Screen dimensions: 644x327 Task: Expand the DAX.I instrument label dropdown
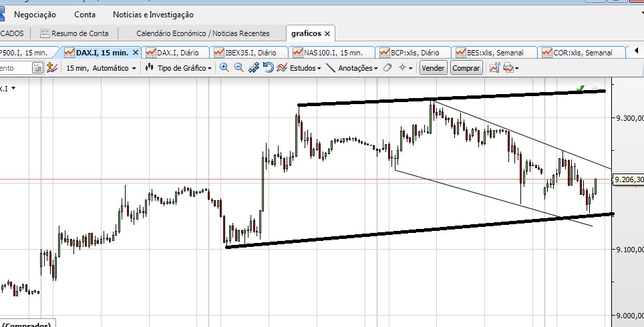[13, 88]
